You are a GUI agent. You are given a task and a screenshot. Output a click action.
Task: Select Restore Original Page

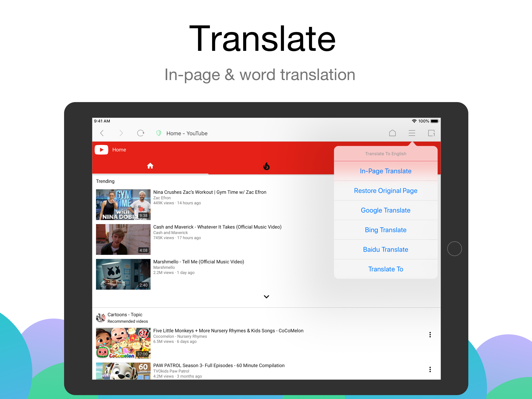pyautogui.click(x=386, y=191)
